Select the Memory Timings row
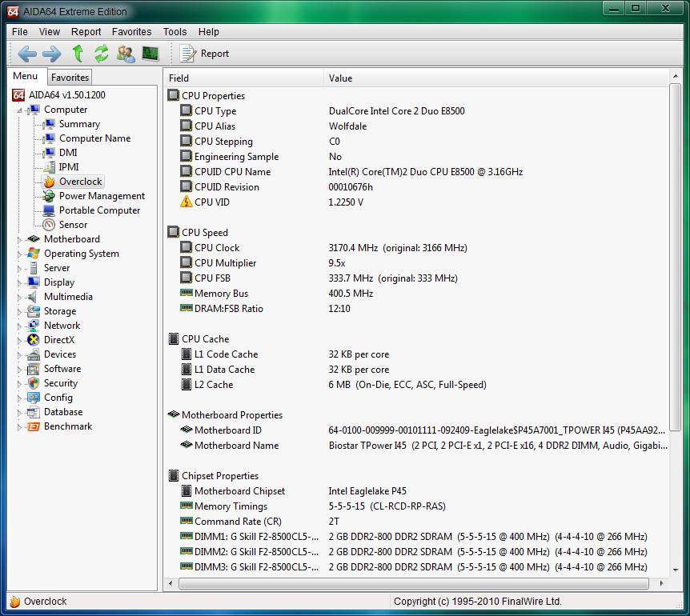Image resolution: width=690 pixels, height=616 pixels. pos(416,506)
